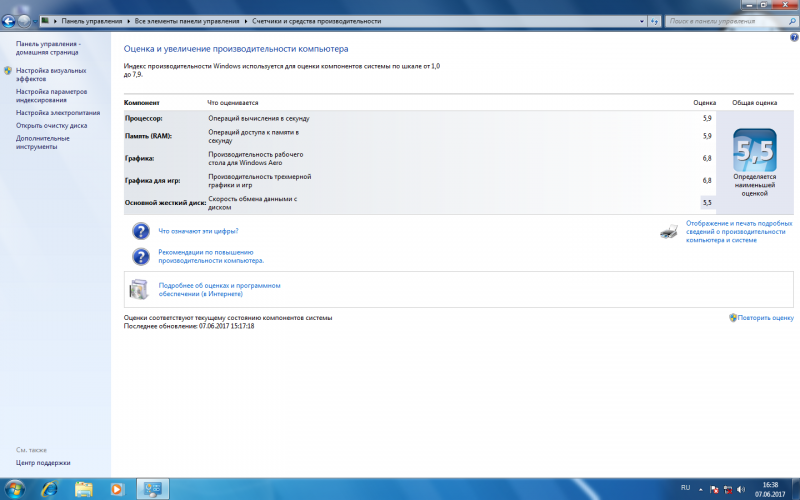Click the volume speaker icon in system tray
Viewport: 800px width, 500px height.
click(741, 488)
